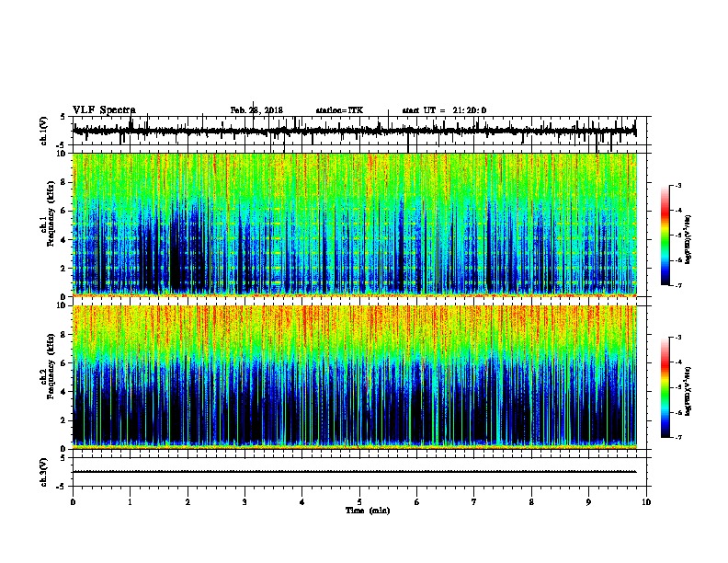
Task: Click the 'station=ITK' header text
Action: pos(339,110)
